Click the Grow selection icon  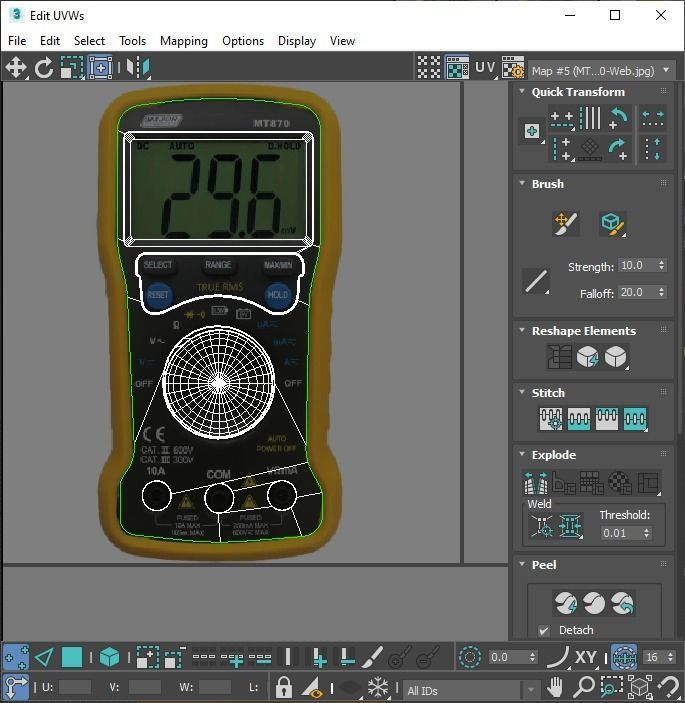147,657
